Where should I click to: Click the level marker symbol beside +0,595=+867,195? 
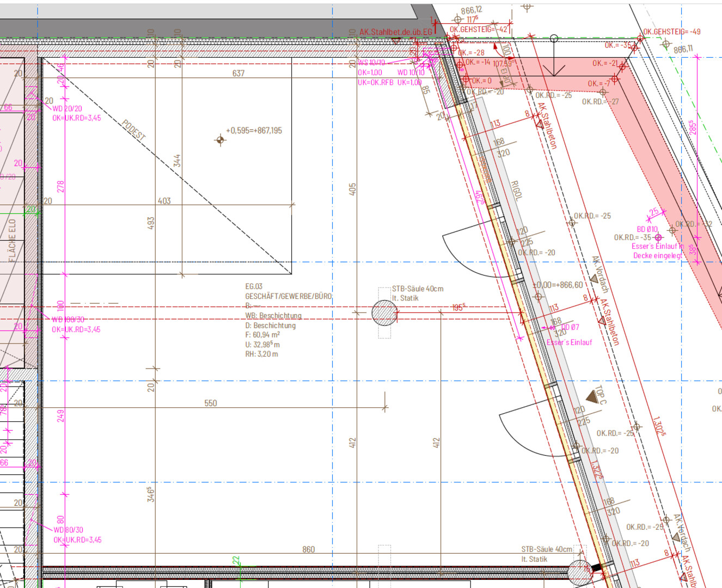point(220,140)
